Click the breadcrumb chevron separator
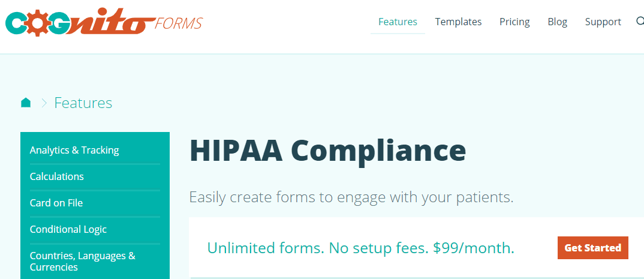644x279 pixels. pos(44,103)
